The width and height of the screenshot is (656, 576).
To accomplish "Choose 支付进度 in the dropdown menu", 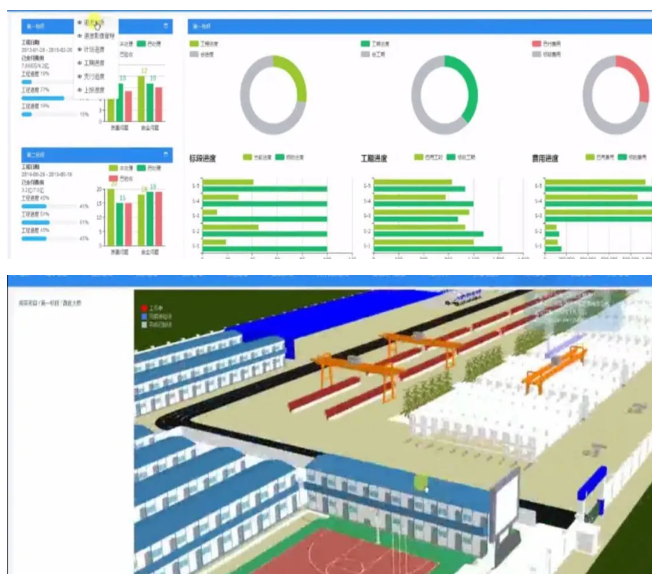I will pyautogui.click(x=94, y=77).
